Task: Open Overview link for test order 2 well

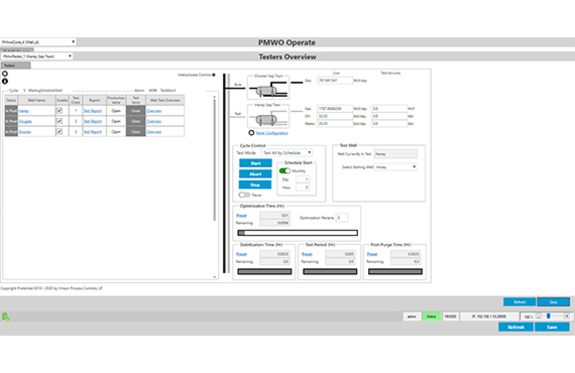Action: (154, 121)
